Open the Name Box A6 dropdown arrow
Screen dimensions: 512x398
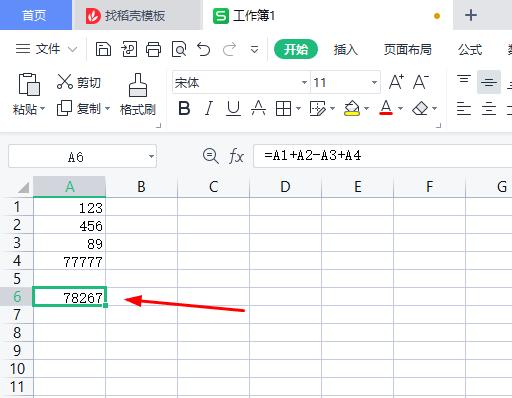pos(151,156)
